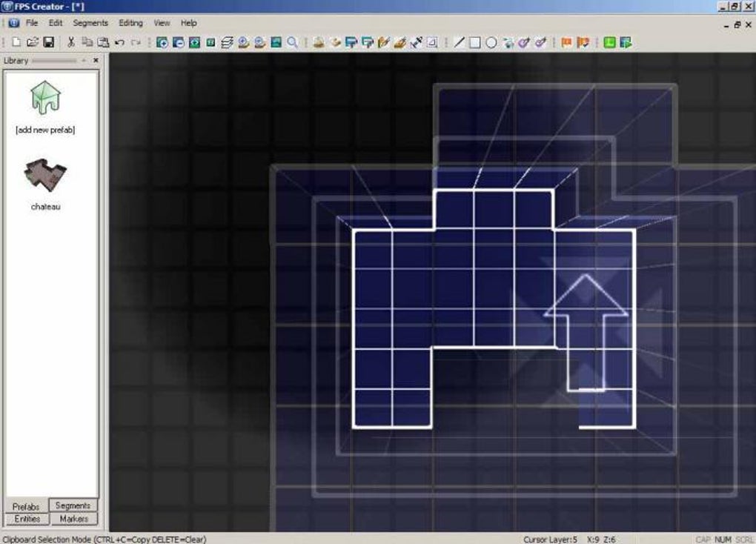Click the orange flag with checkmark icon

point(583,42)
